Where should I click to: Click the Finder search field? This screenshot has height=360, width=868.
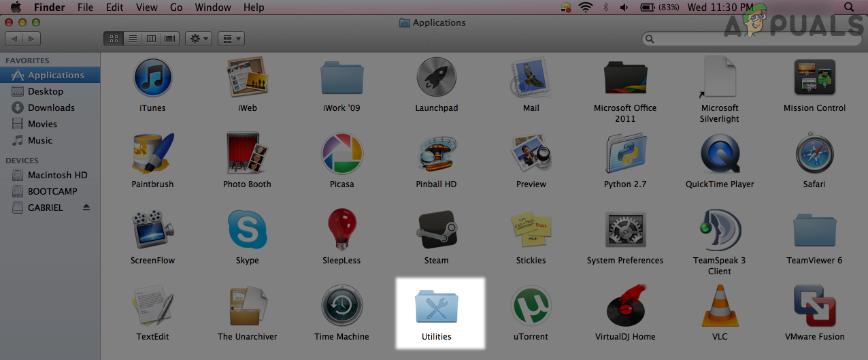752,39
